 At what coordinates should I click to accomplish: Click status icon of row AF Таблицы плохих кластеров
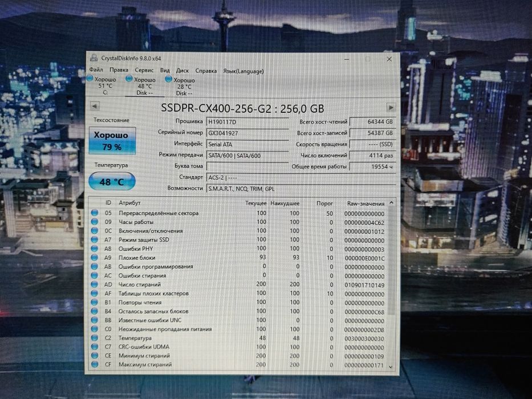pyautogui.click(x=95, y=293)
